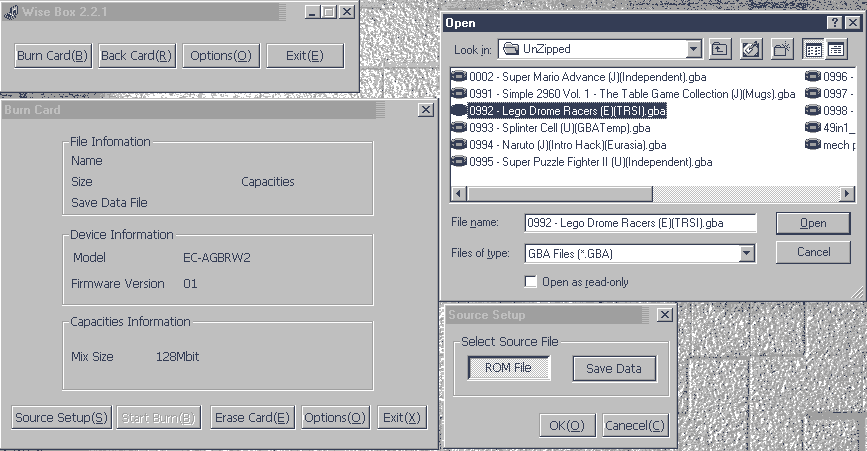Click the Open button in file dialog
867x451 pixels.
(x=813, y=223)
